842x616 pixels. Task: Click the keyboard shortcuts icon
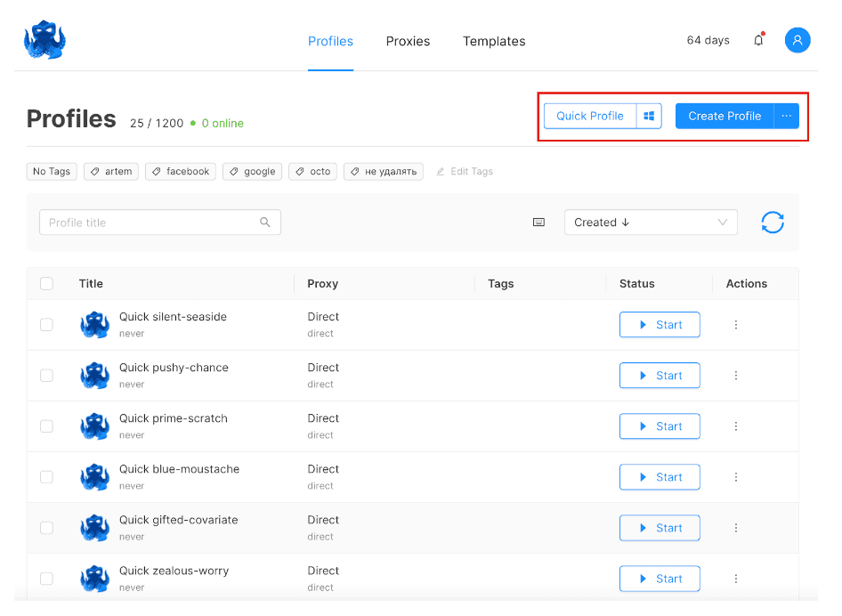(x=538, y=223)
